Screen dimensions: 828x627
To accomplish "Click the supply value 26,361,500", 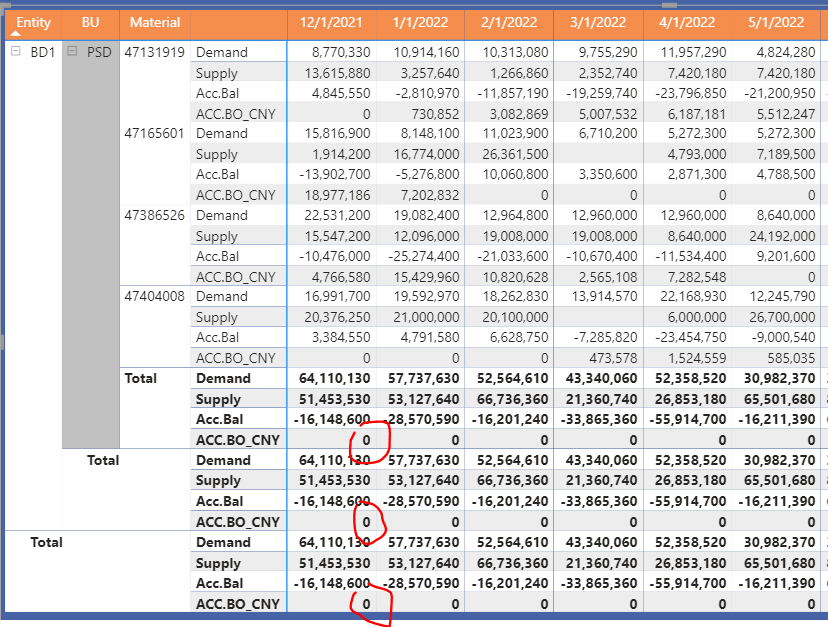I will [515, 154].
